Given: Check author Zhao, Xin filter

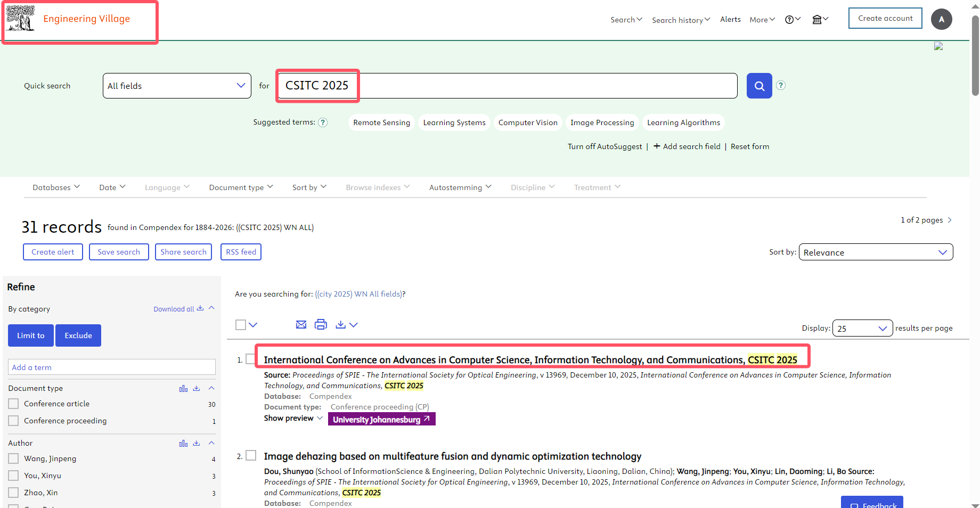Looking at the screenshot, I should [x=13, y=493].
